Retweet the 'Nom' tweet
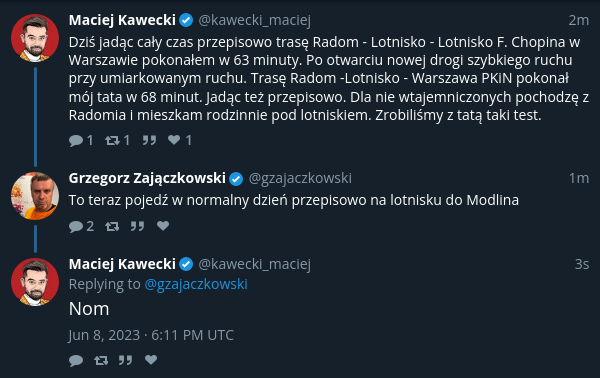This screenshot has width=600, height=378. coord(101,360)
